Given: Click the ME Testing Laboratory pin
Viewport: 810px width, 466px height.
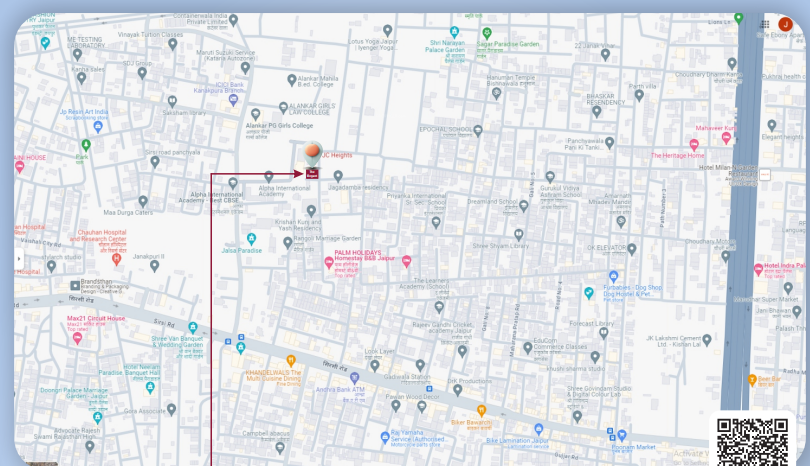Looking at the screenshot, I should [77, 54].
